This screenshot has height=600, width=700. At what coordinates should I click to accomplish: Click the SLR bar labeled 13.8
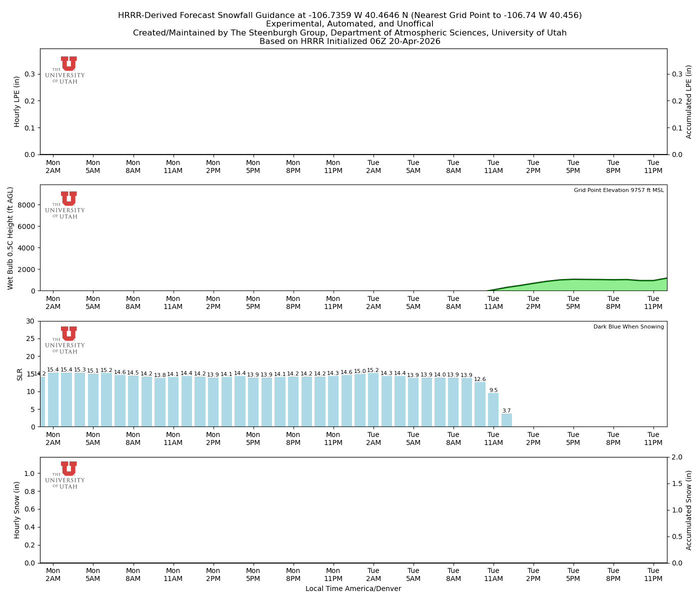coord(159,402)
